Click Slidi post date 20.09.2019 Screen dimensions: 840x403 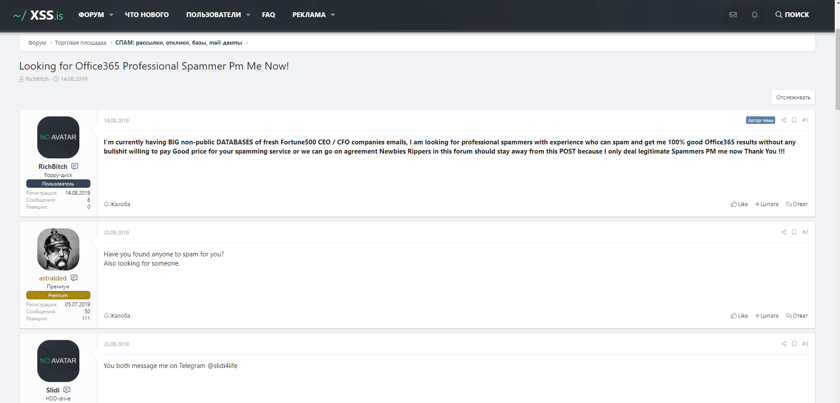(x=116, y=344)
